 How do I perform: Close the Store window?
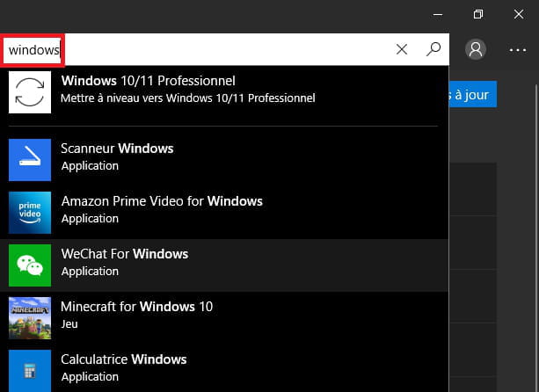click(519, 14)
